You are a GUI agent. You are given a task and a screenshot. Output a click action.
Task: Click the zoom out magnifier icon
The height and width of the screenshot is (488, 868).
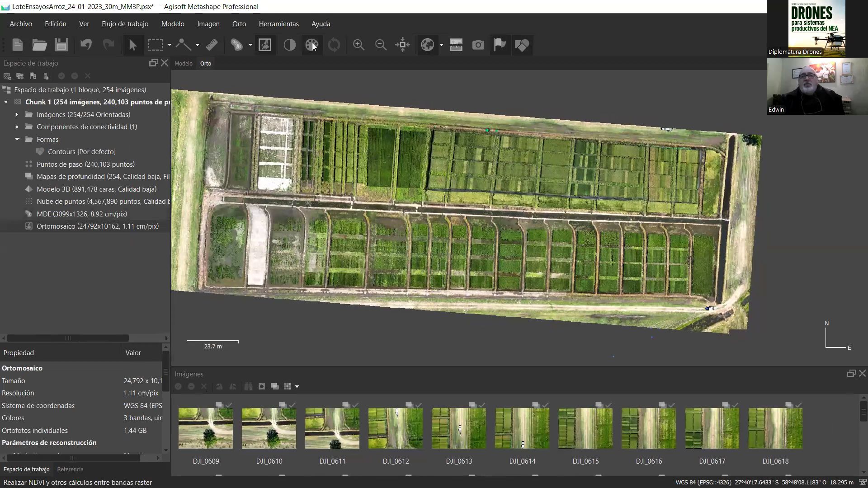click(x=381, y=45)
